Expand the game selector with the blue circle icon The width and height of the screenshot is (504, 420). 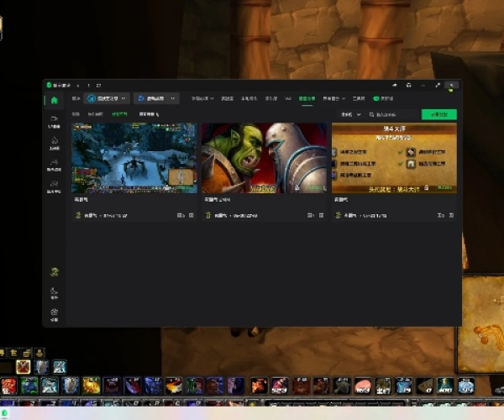107,98
